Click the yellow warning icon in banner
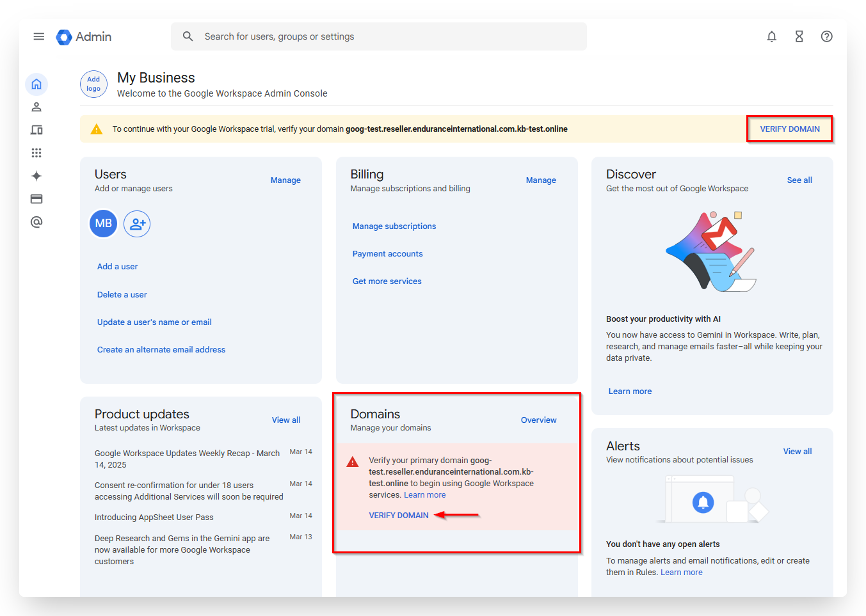 (97, 129)
